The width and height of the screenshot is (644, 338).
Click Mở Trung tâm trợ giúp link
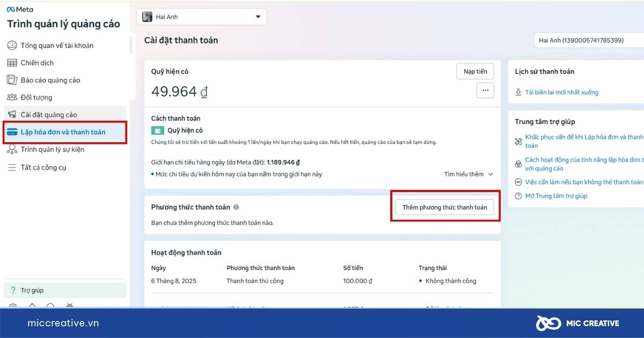tap(556, 196)
